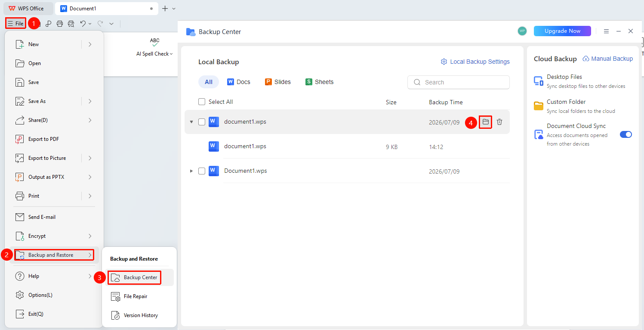This screenshot has width=644, height=330.
Task: Click the Print icon in the quick toolbar
Action: tap(60, 24)
